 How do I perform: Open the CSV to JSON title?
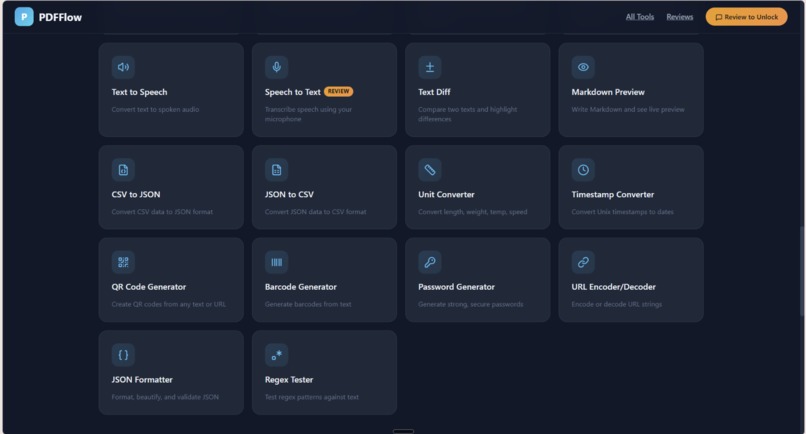[x=136, y=194]
